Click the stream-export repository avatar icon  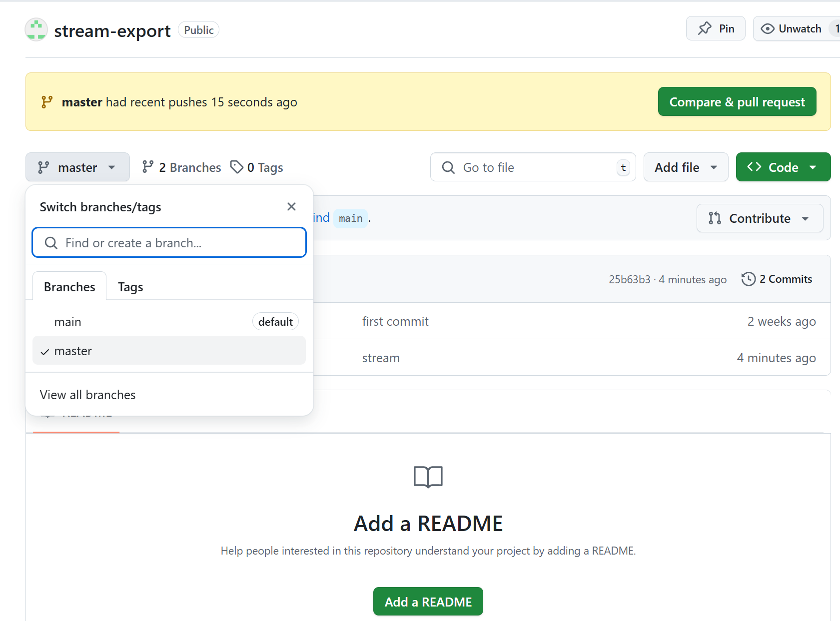coord(36,30)
